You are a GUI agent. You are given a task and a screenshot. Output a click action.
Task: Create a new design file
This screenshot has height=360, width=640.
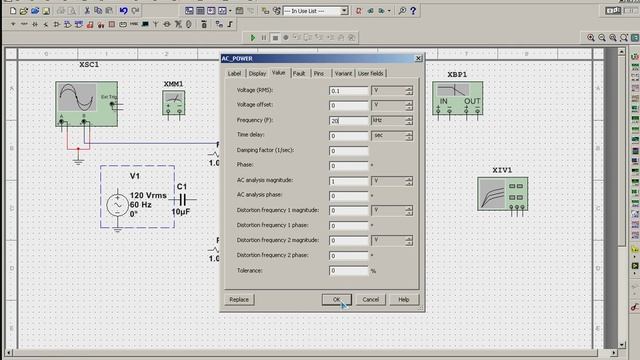(x=13, y=11)
